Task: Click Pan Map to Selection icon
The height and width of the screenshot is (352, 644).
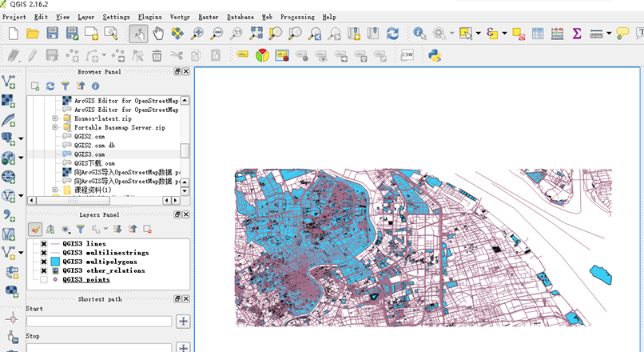Action: point(177,34)
